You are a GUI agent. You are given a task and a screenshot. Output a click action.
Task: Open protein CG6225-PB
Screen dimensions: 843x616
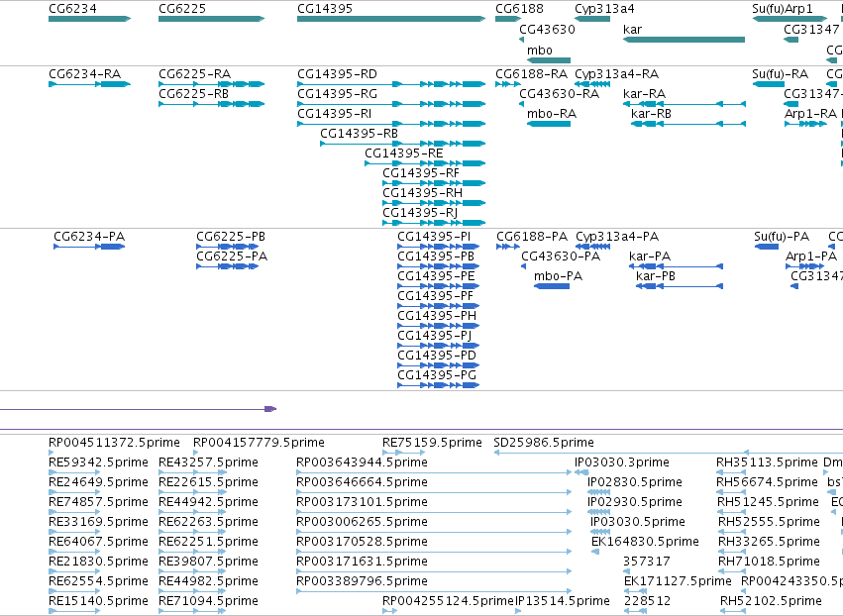point(231,237)
